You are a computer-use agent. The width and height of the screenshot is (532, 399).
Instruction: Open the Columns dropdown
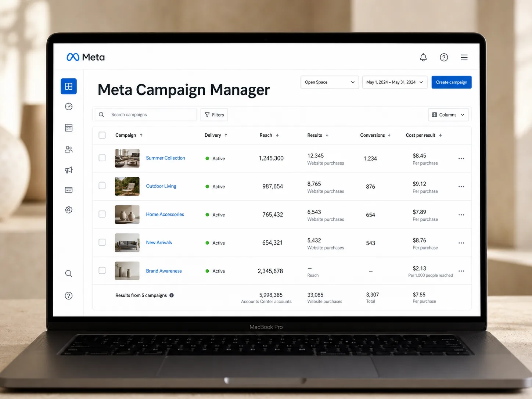click(x=449, y=115)
